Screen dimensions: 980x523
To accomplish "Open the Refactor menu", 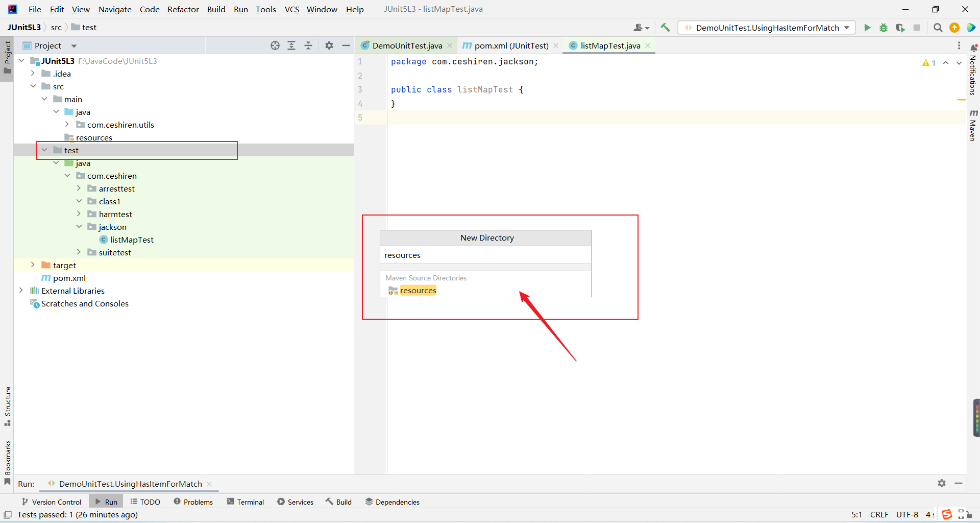I will coord(183,9).
